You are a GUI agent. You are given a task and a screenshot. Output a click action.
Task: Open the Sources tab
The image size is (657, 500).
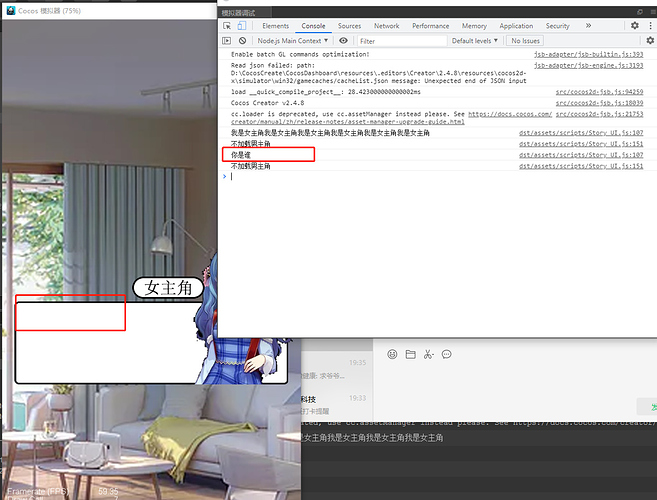tap(349, 26)
